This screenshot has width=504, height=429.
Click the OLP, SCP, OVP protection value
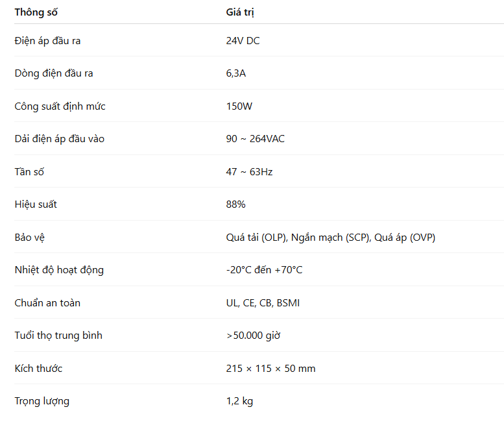[x=330, y=238]
